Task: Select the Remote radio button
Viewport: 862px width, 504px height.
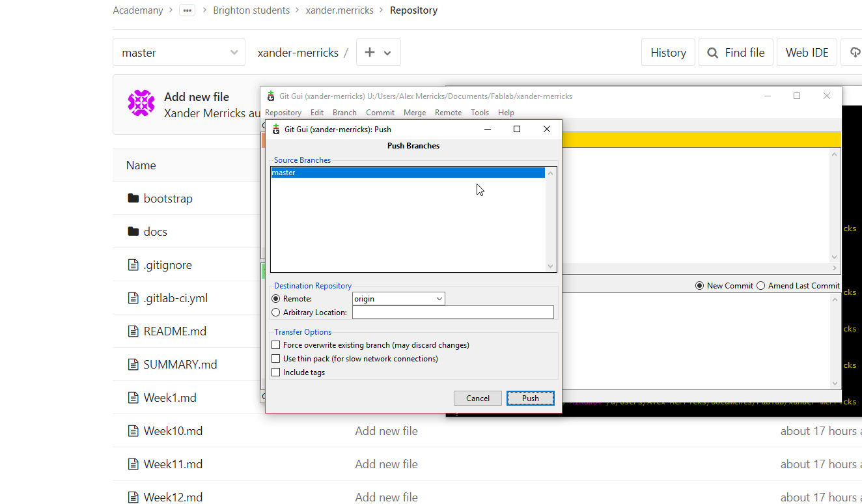Action: (x=276, y=299)
